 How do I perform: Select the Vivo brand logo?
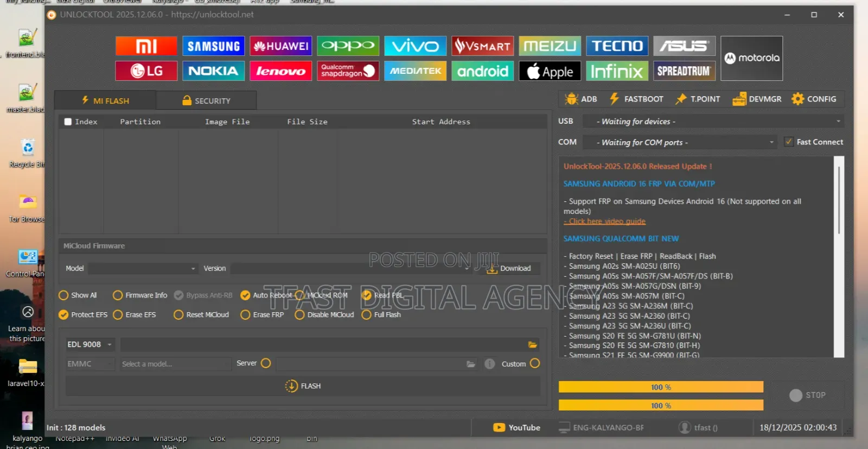point(416,46)
